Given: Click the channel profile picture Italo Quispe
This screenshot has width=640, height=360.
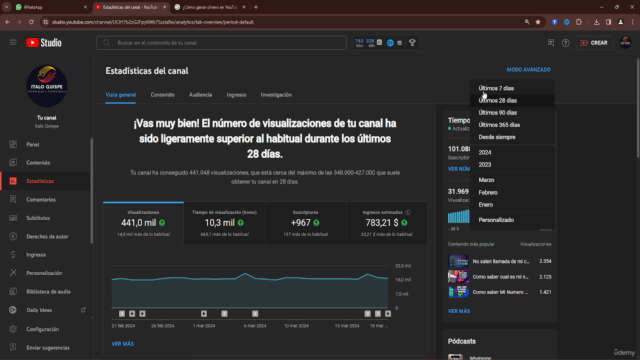Looking at the screenshot, I should click(47, 86).
